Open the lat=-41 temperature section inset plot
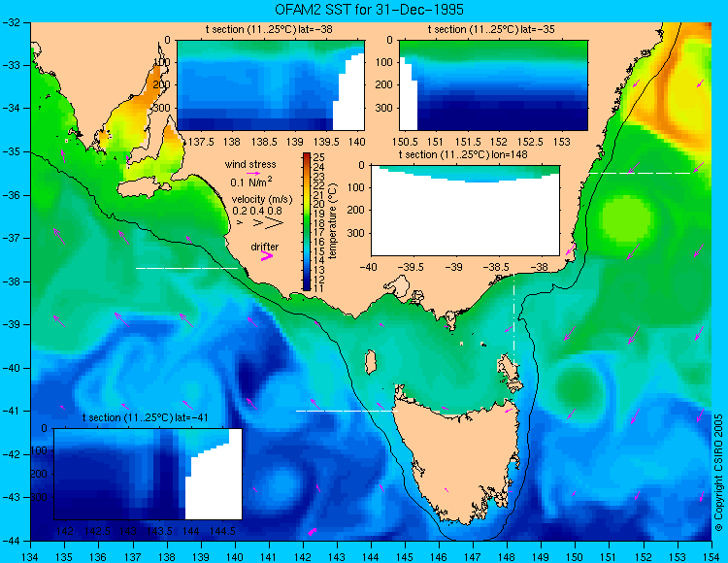 point(149,474)
